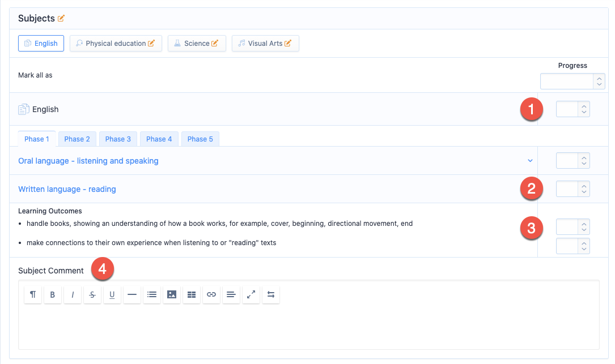This screenshot has width=615, height=364.
Task: Open the Written language - reading link
Action: coord(67,189)
